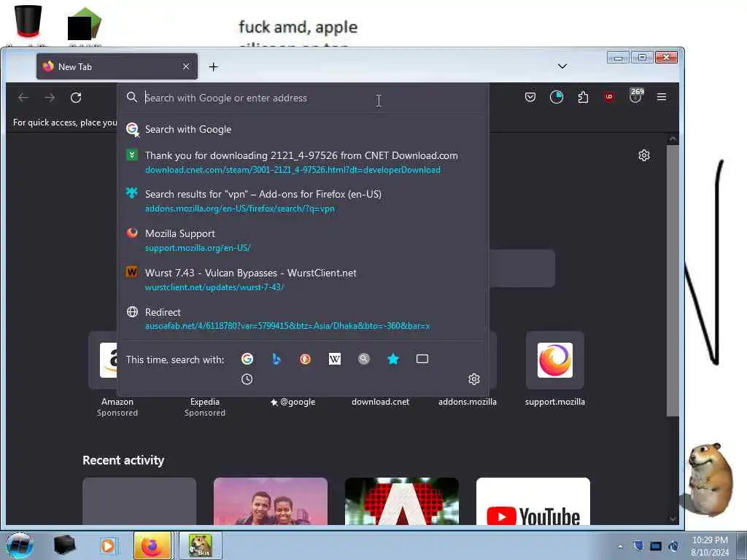This screenshot has width=747, height=560.
Task: Open the Adobe recent activity card
Action: coord(402,502)
